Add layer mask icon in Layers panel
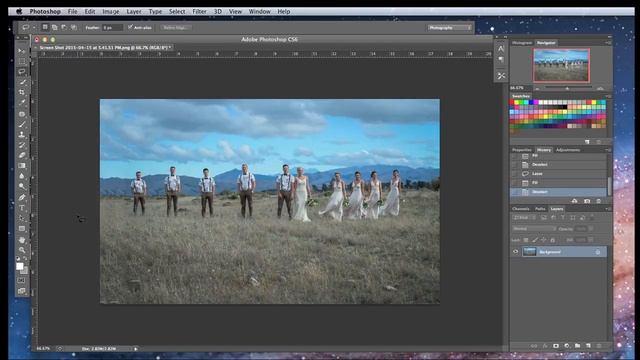640x360 pixels. [556, 346]
